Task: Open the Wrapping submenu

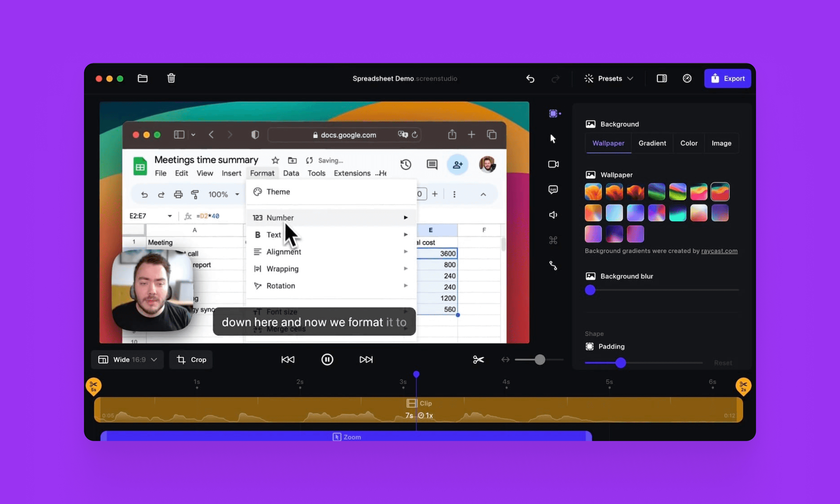Action: [x=331, y=269]
